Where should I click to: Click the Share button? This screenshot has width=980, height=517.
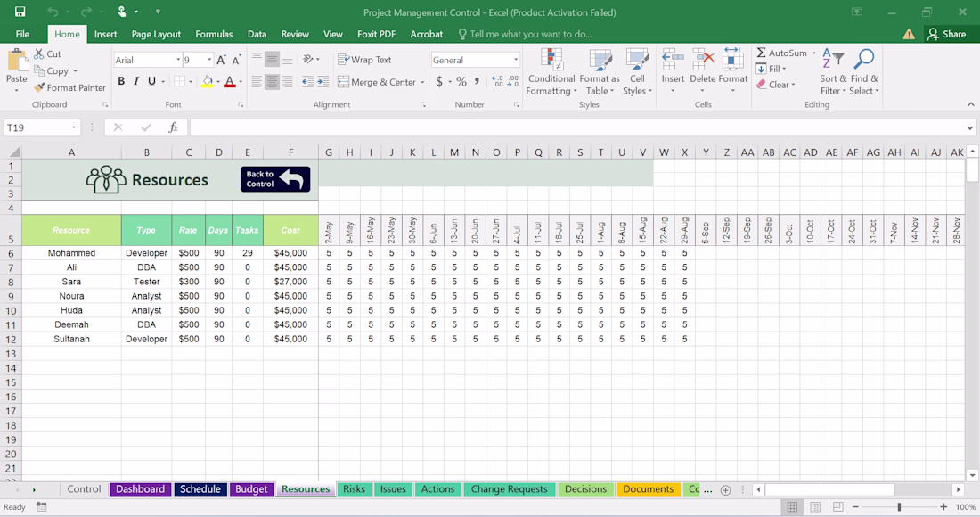tap(947, 35)
